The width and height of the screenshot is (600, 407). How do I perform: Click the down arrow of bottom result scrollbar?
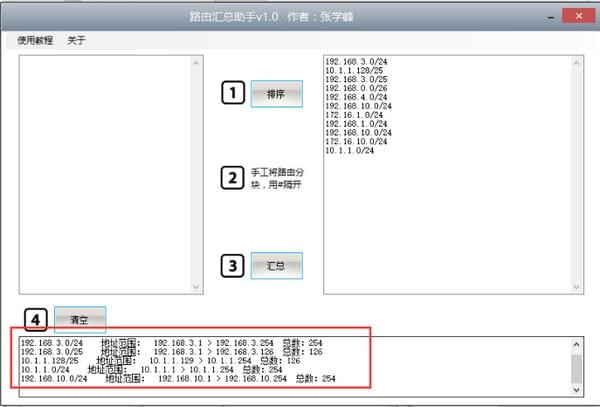(x=577, y=389)
